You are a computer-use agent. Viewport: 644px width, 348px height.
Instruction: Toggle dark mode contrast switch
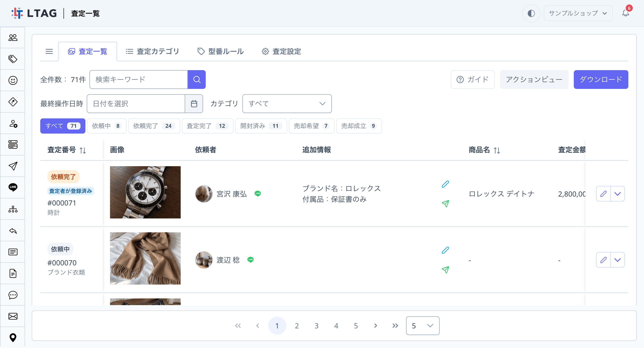(x=531, y=13)
